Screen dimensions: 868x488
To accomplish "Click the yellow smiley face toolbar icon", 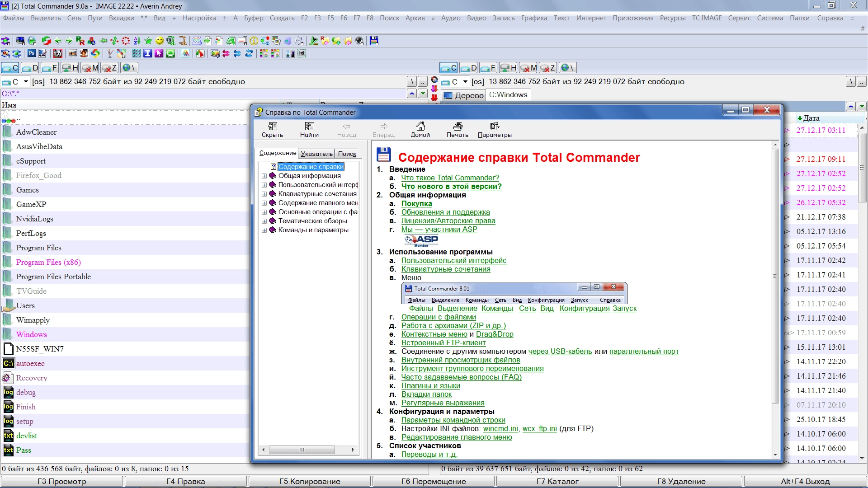I will point(160,41).
